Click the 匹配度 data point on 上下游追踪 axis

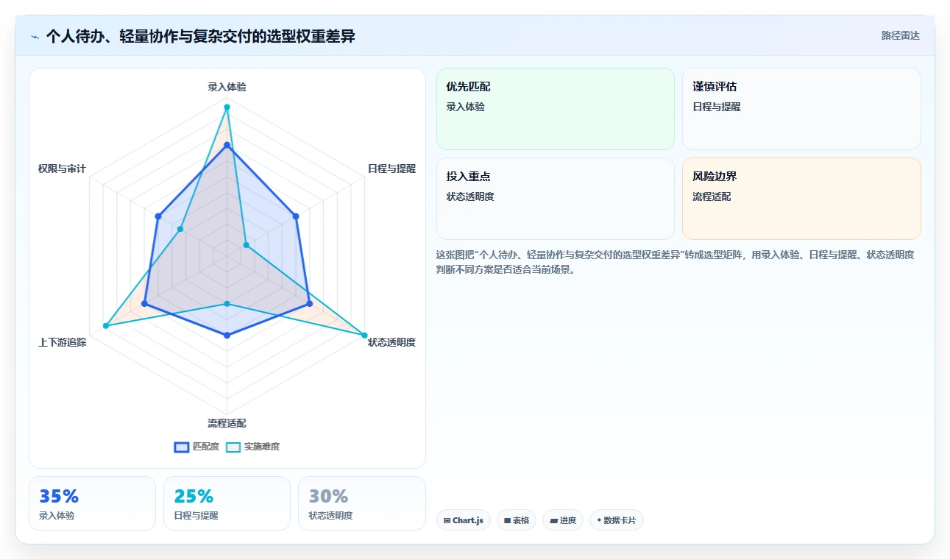point(145,303)
